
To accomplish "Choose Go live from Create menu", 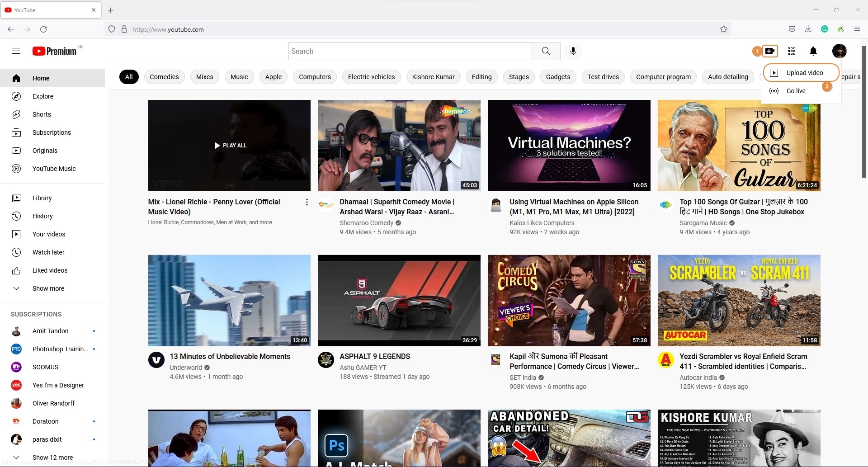I will pos(801,91).
